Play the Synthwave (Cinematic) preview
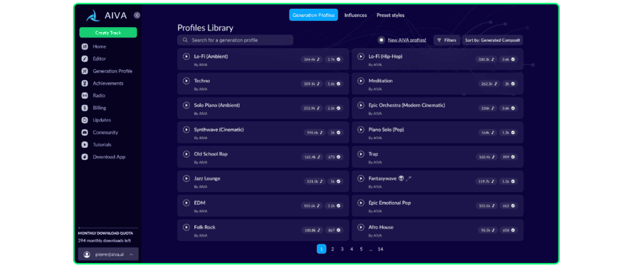The image size is (644, 280). pos(186,130)
